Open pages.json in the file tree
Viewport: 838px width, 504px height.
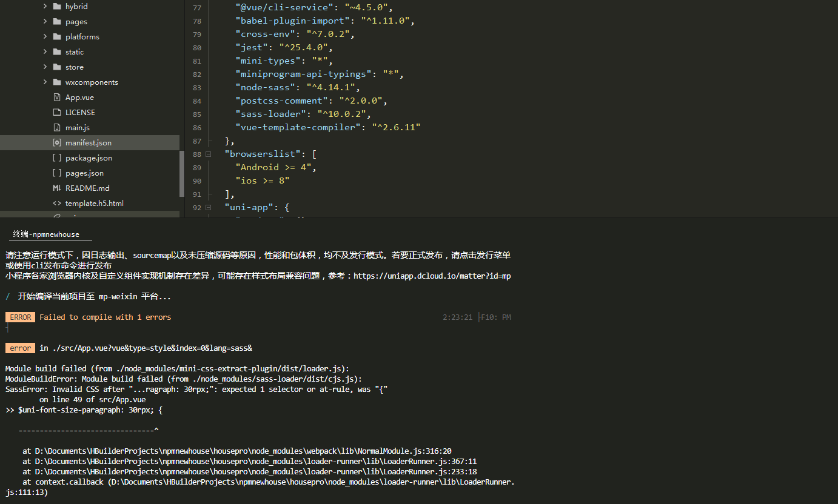[84, 173]
